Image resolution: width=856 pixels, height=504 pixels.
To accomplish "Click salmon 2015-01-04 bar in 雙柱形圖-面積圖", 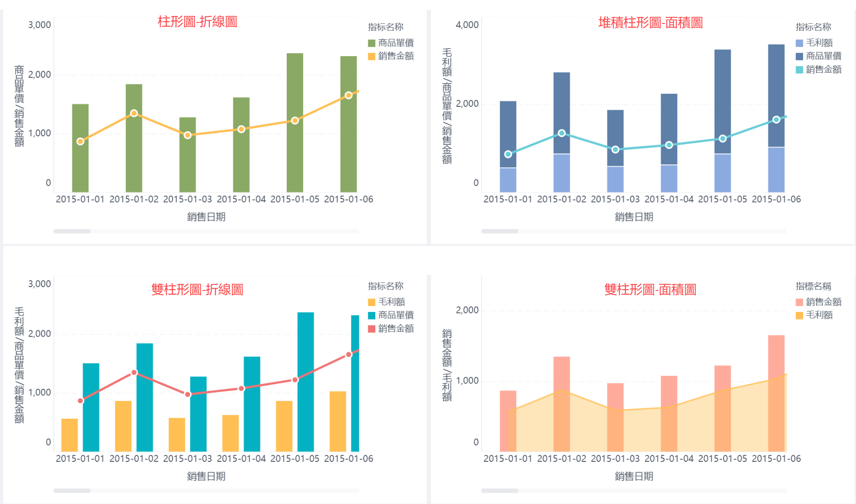I will pos(669,414).
